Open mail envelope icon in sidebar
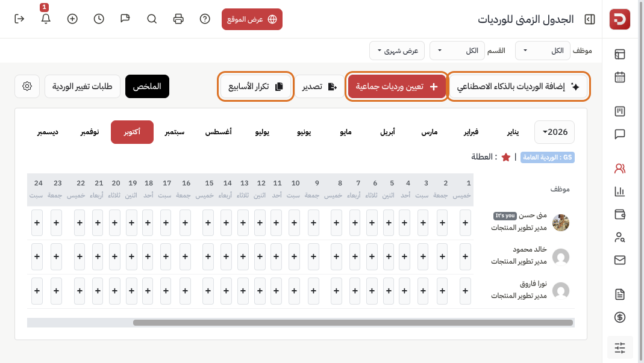 pyautogui.click(x=620, y=260)
